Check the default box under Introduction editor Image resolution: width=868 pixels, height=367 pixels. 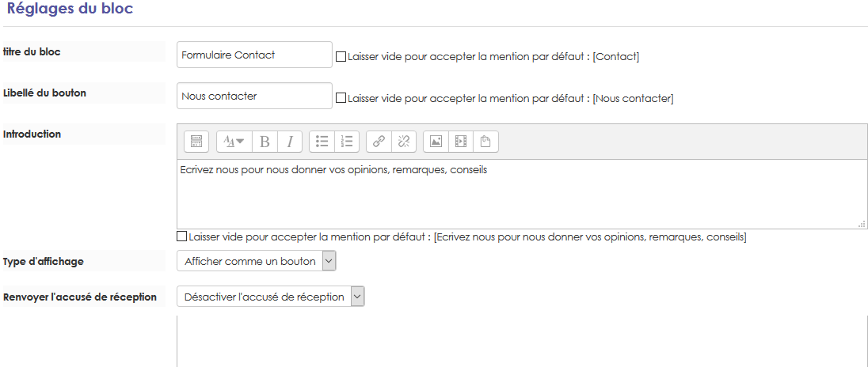pos(182,236)
